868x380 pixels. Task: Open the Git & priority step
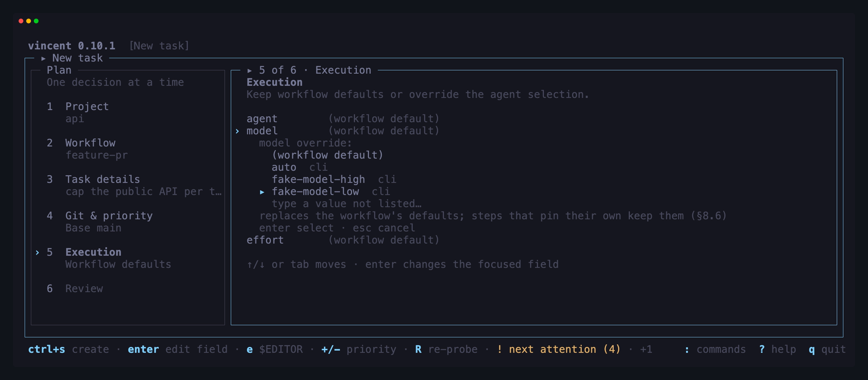coord(109,216)
